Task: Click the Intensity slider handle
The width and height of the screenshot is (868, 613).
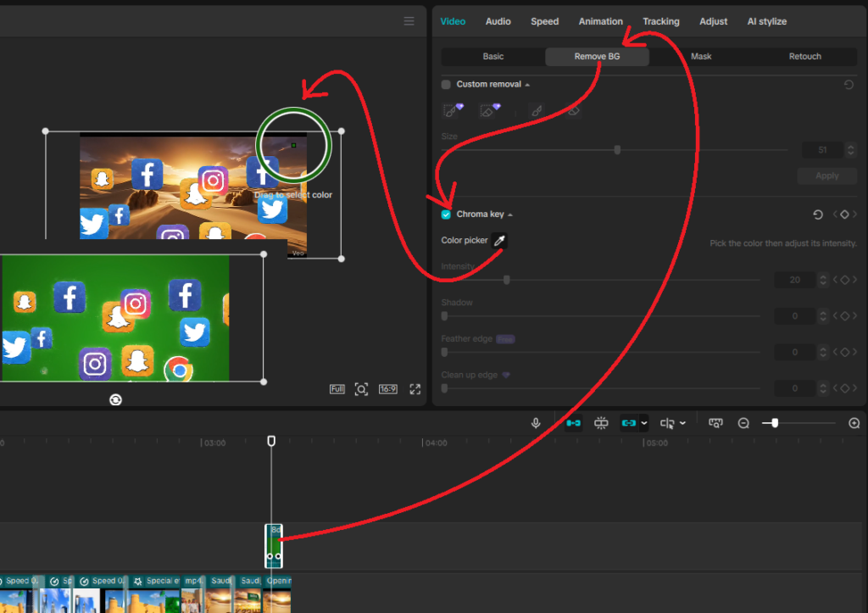Action: coord(507,280)
